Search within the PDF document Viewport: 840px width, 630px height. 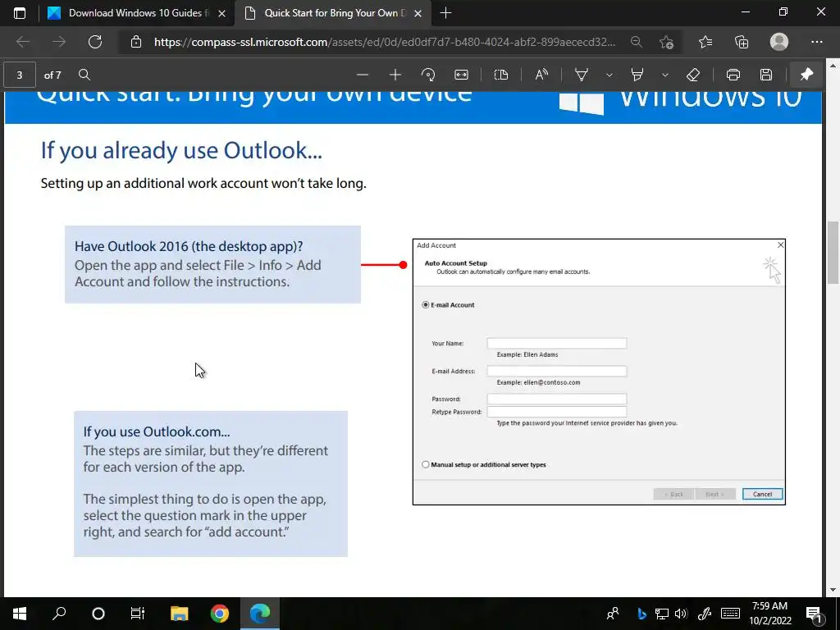click(84, 75)
